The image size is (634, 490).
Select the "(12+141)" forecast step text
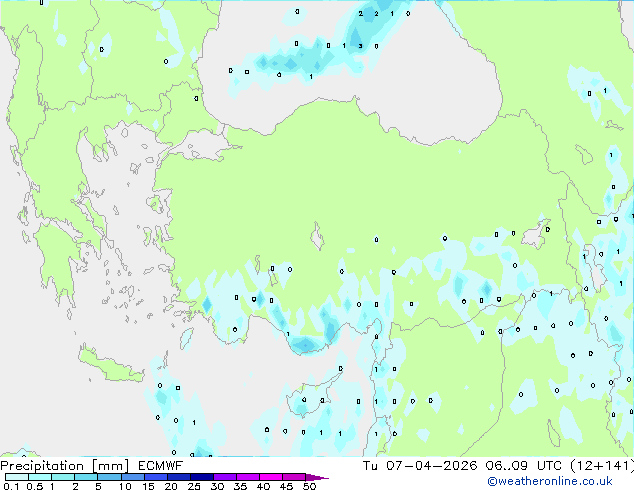pyautogui.click(x=602, y=466)
